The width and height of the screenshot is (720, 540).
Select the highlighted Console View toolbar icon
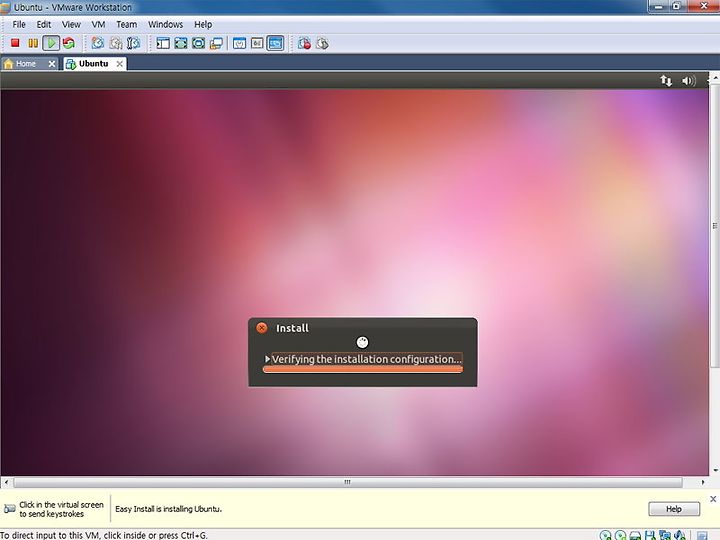pyautogui.click(x=275, y=43)
